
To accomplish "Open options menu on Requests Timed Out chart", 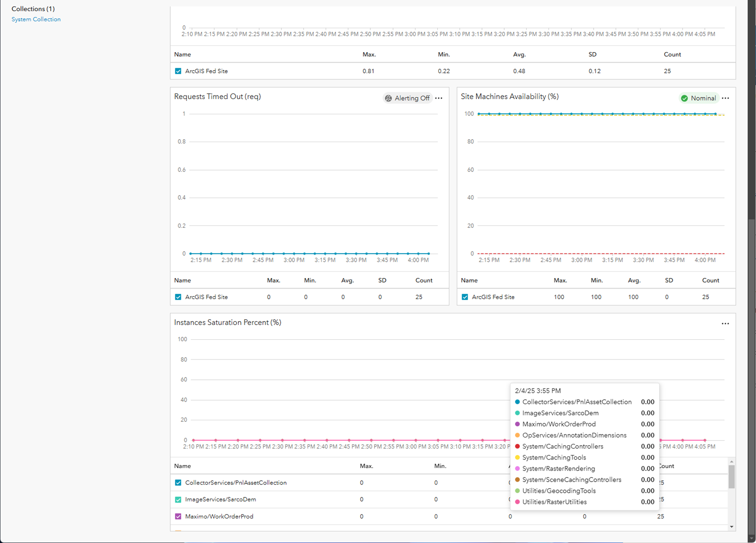I will [x=439, y=98].
